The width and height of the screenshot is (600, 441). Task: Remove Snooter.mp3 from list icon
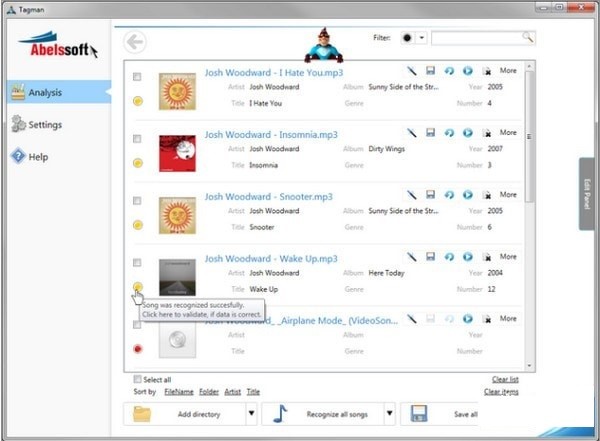(x=487, y=195)
